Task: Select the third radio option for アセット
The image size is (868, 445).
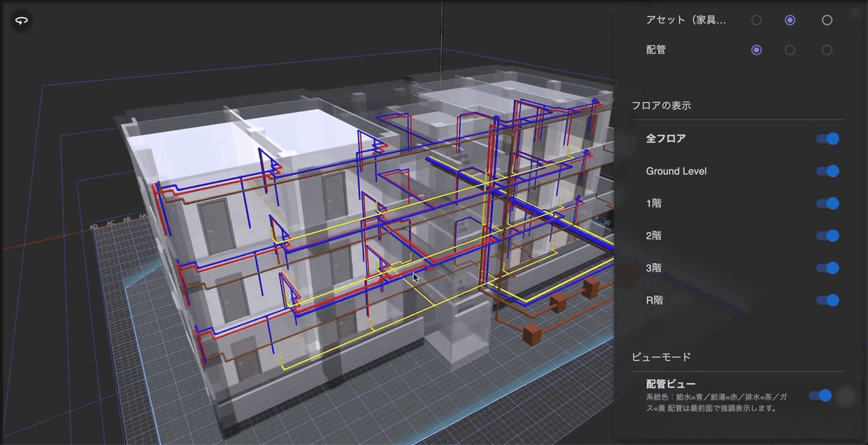Action: 827,20
